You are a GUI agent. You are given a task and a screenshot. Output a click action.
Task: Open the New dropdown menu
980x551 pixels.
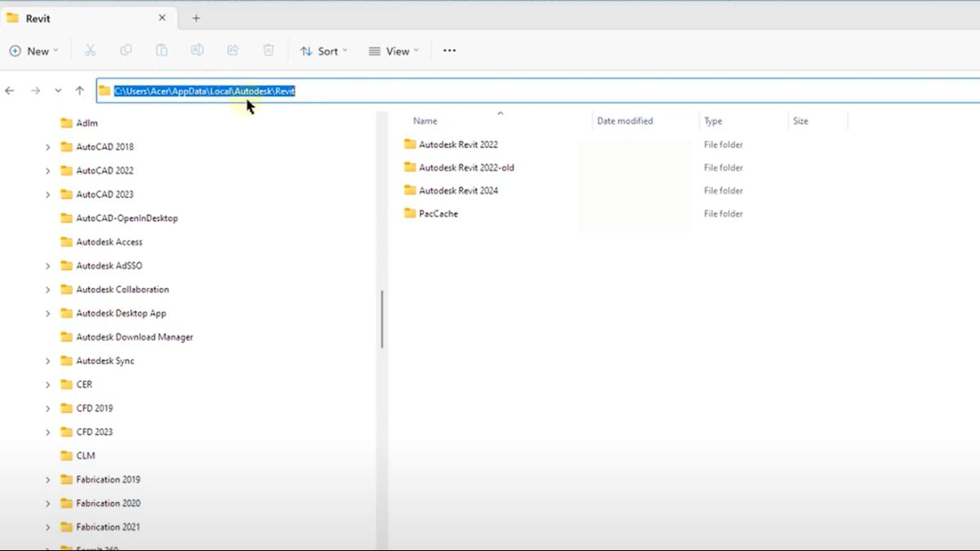33,51
